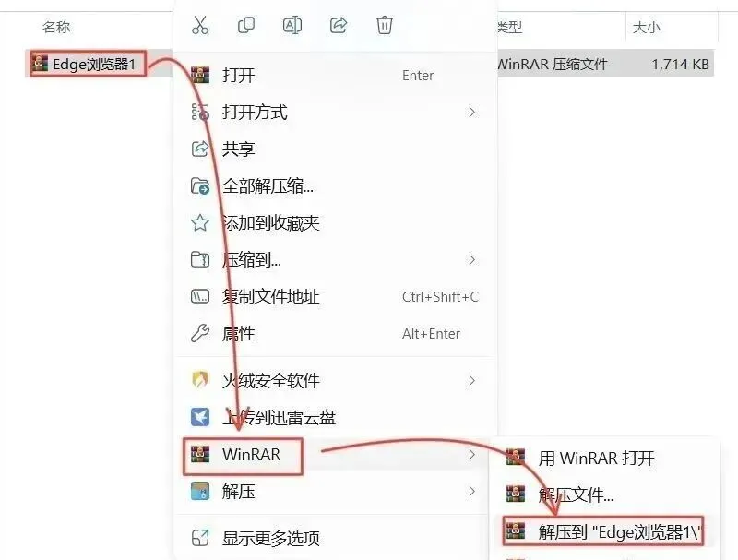Expand the WinRAR submenu chevron

click(471, 455)
